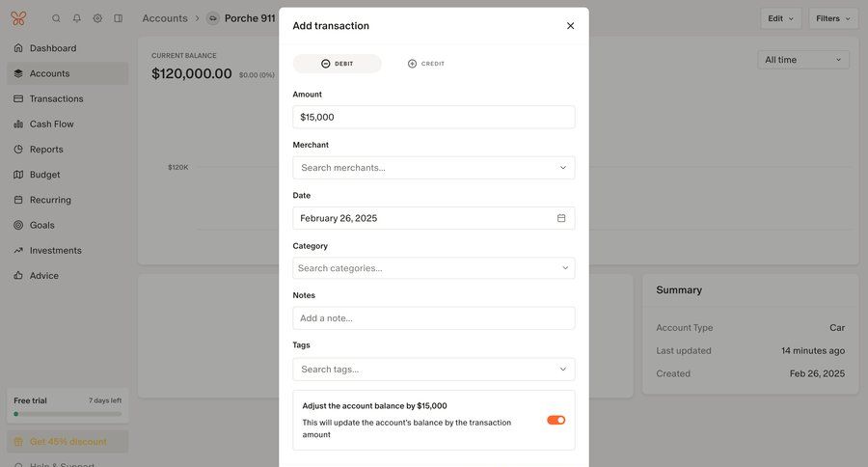
Task: Click the gift icon beside discount offer
Action: click(x=18, y=442)
